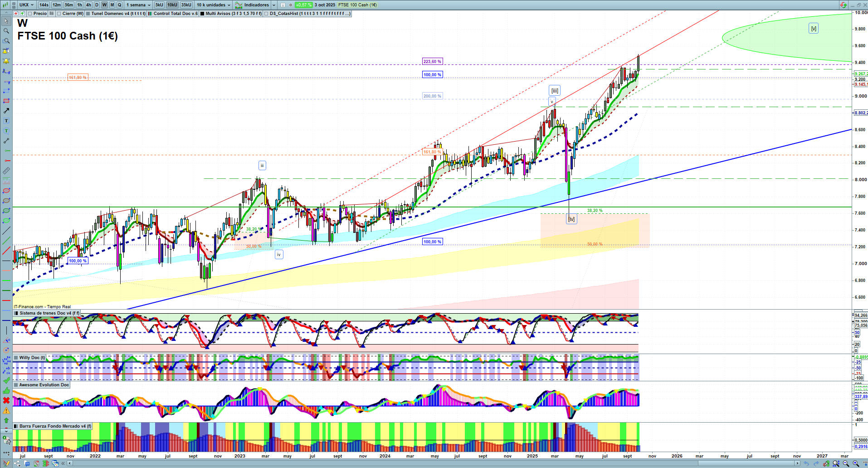Click the 5kU units button

(x=159, y=5)
